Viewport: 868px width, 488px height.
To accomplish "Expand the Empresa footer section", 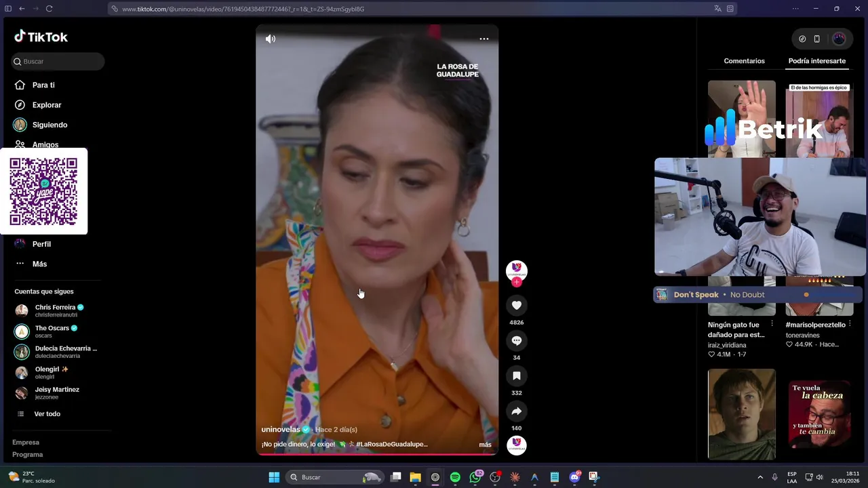I will [x=26, y=443].
